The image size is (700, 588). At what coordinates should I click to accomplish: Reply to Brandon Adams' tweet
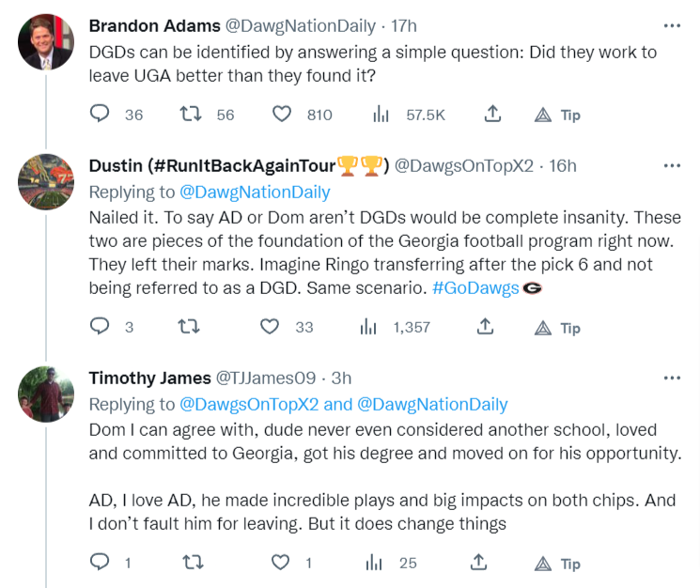[x=100, y=115]
